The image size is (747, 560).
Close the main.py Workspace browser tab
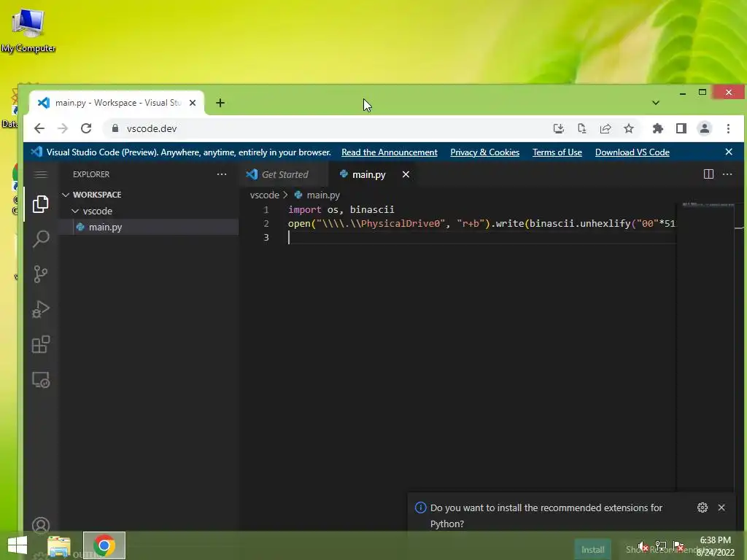(x=193, y=103)
